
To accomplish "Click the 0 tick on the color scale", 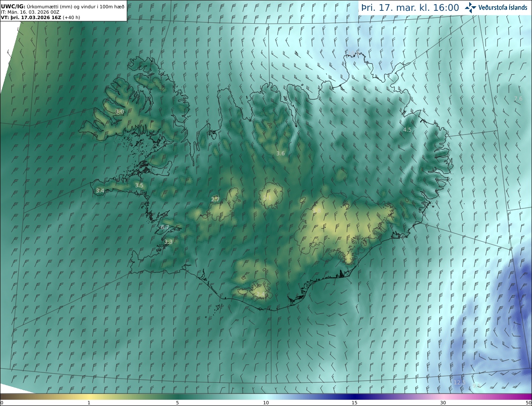I will point(2,403).
